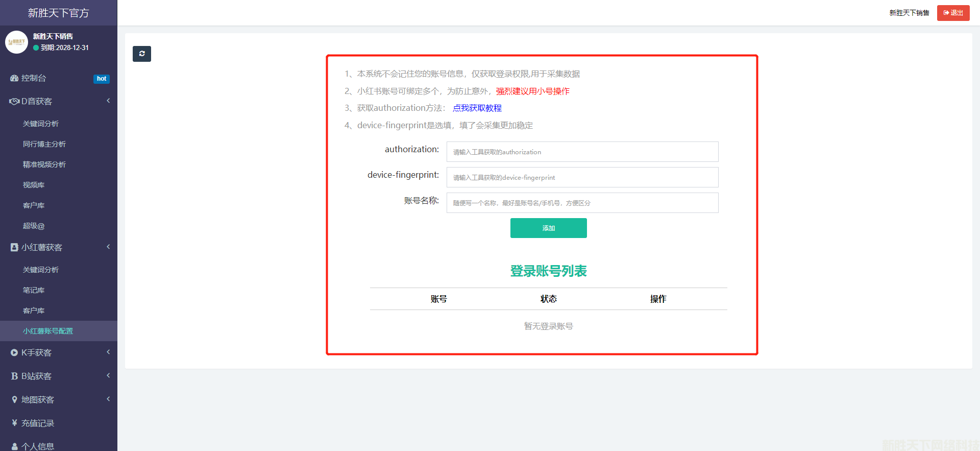Click the refresh icon button
Viewport: 980px width, 451px height.
point(142,54)
